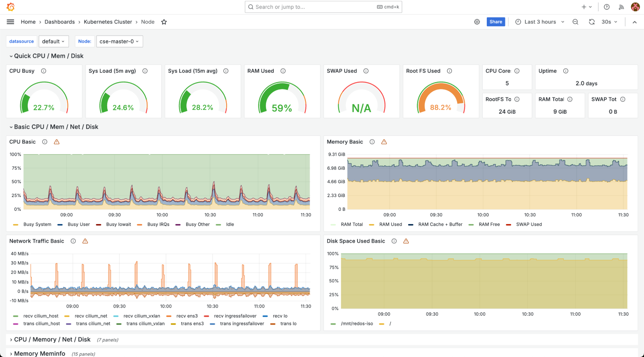Viewport: 644px width, 357px height.
Task: Open the news feed icon
Action: (x=621, y=7)
